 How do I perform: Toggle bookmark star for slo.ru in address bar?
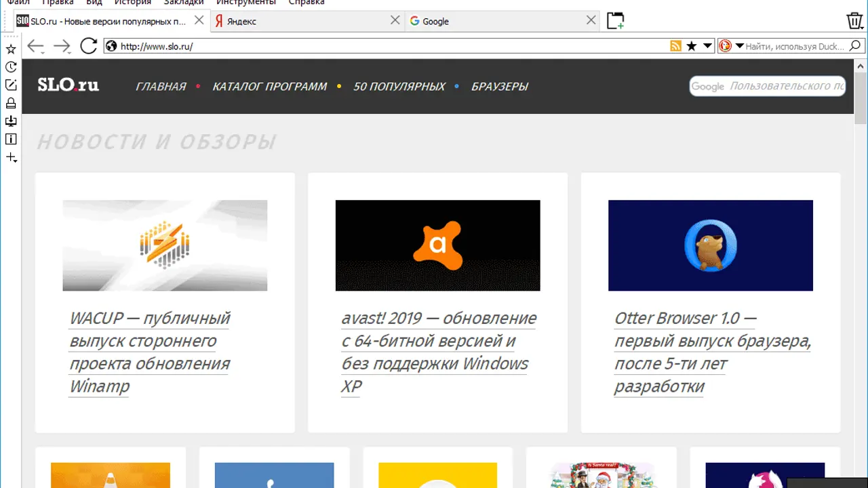click(x=691, y=46)
